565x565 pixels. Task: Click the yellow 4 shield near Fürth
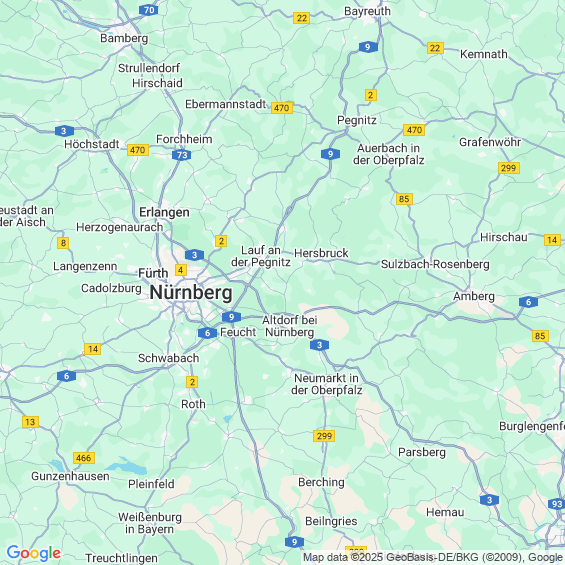181,270
